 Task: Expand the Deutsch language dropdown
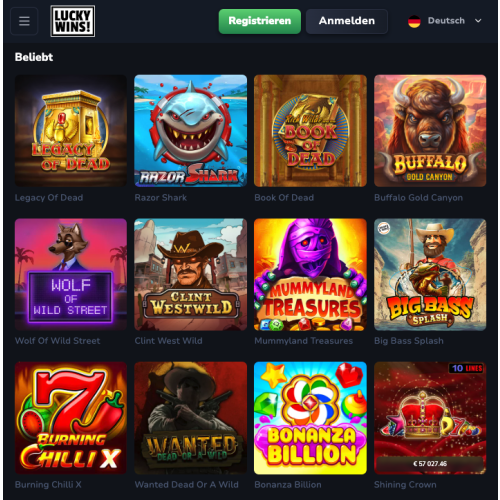coord(445,21)
